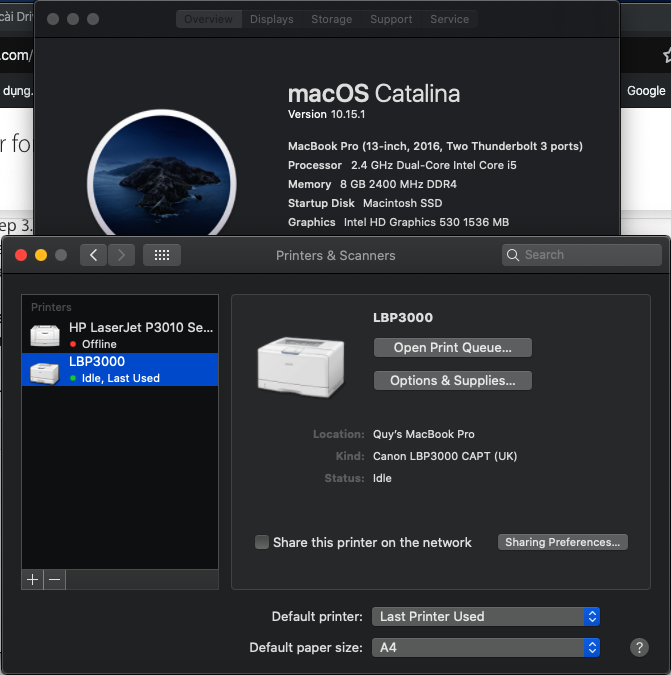Open help with question mark button
Viewport: 671px width, 675px height.
[x=639, y=647]
